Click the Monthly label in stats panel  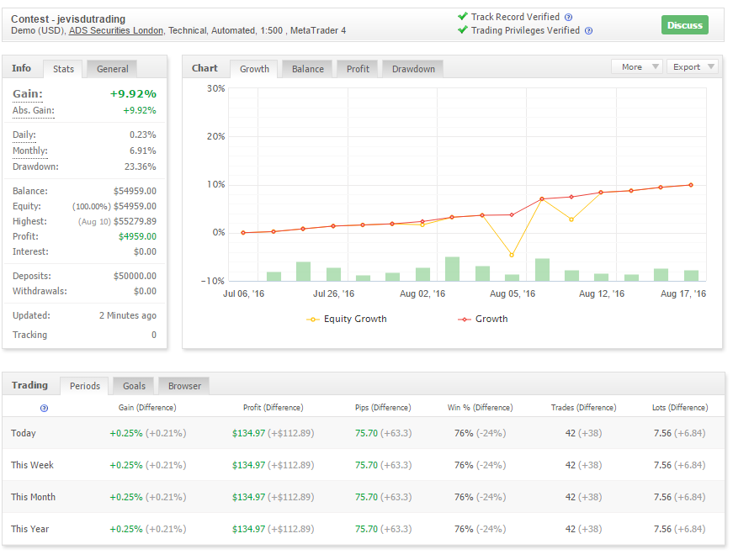point(29,151)
